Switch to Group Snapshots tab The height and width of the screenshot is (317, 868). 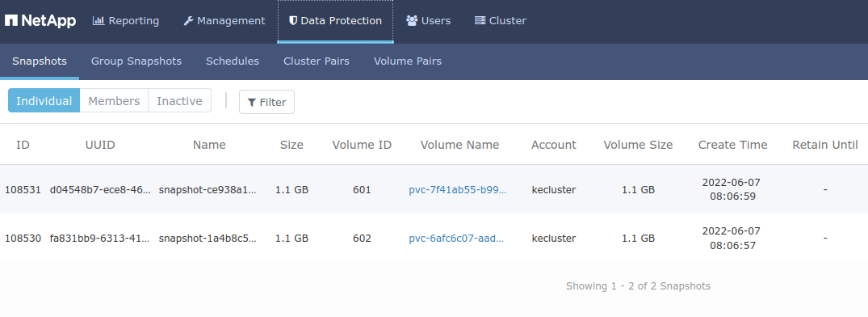tap(136, 61)
